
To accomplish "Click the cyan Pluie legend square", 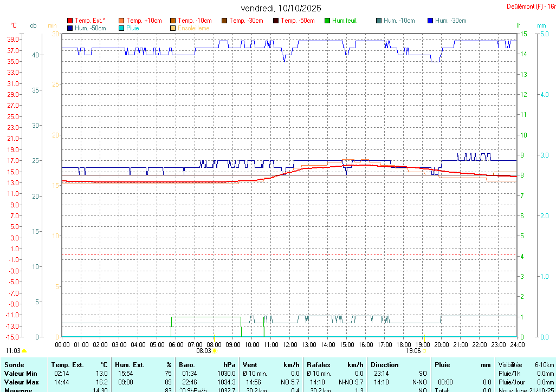I will click(x=121, y=28).
